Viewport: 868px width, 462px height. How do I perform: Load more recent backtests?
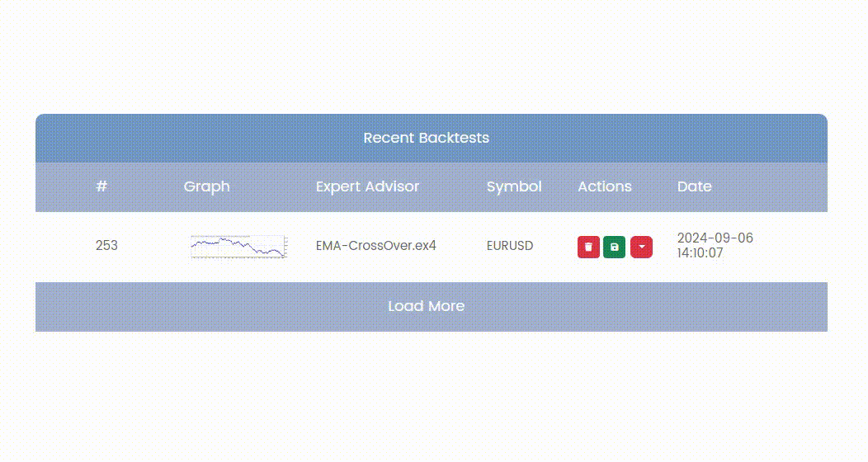(432, 307)
